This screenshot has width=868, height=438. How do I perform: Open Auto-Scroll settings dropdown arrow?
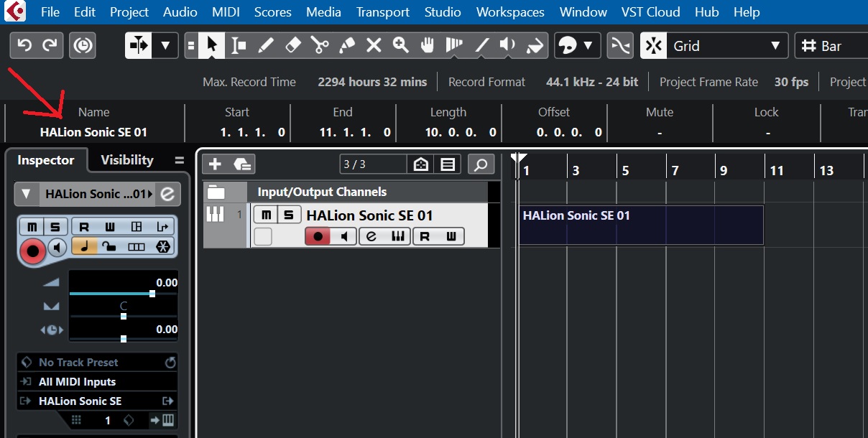click(165, 46)
